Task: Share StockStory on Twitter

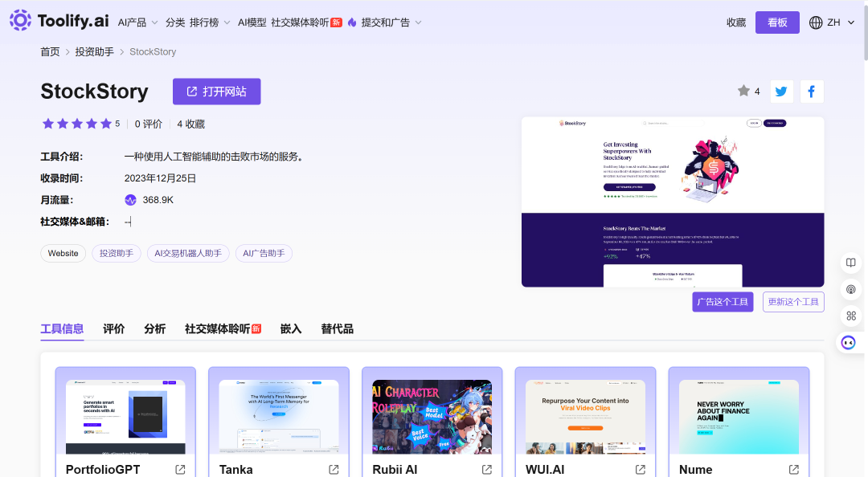Action: (x=781, y=92)
